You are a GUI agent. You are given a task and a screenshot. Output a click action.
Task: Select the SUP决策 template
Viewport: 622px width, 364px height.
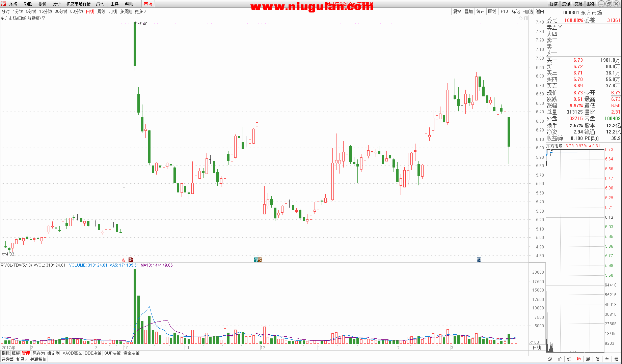click(112, 353)
